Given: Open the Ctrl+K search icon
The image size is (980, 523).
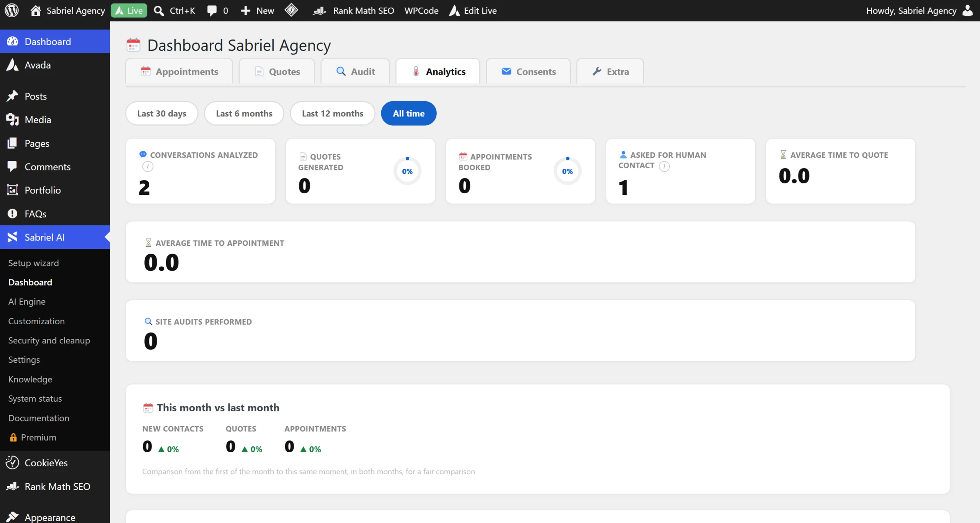Looking at the screenshot, I should (x=158, y=10).
